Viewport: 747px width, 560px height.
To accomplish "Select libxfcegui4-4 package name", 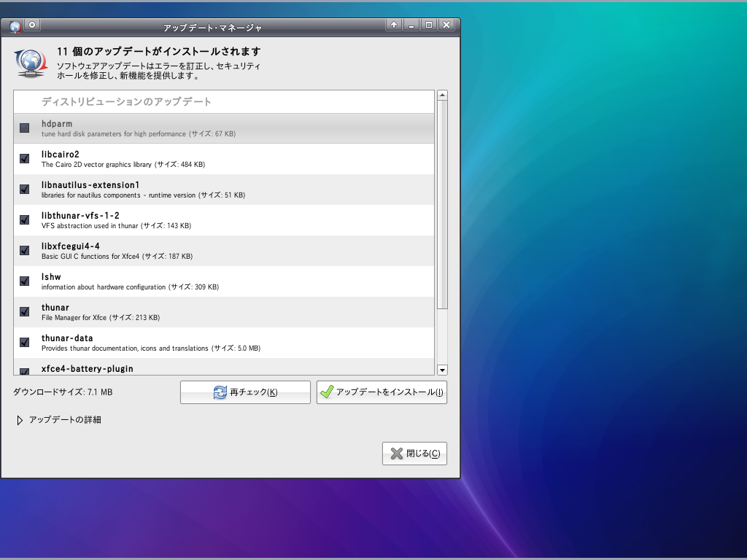I will (x=71, y=246).
